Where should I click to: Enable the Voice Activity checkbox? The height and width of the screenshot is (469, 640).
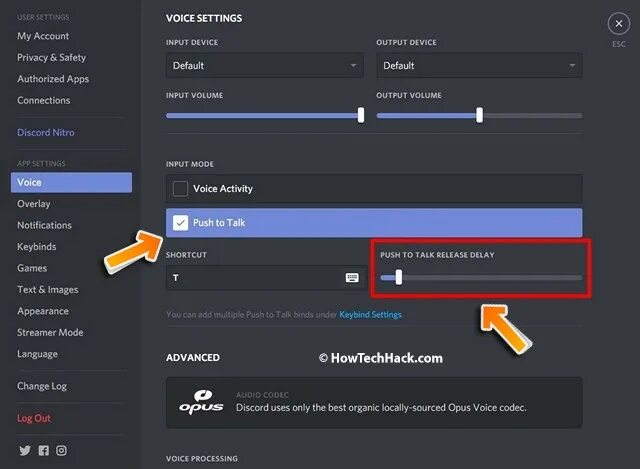pos(180,189)
